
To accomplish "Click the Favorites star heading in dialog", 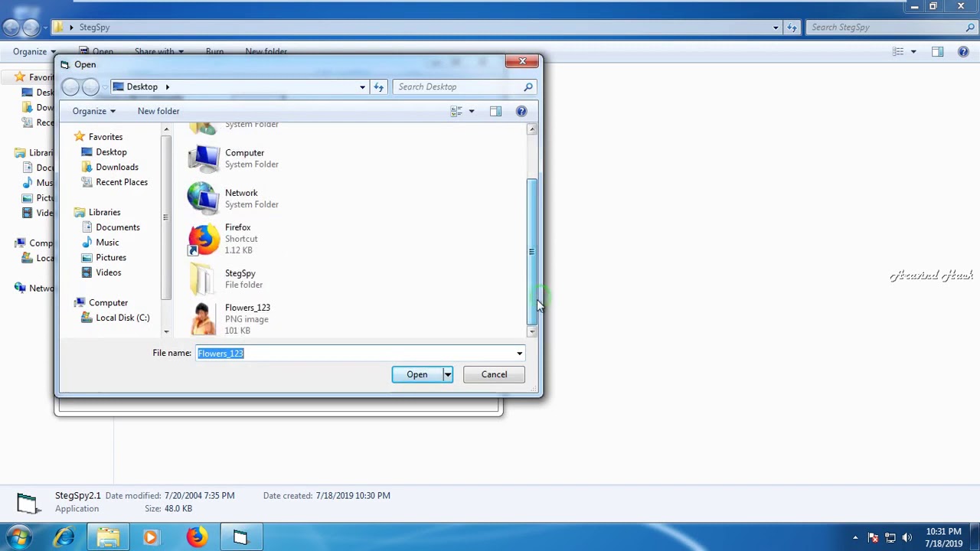I will pyautogui.click(x=98, y=137).
